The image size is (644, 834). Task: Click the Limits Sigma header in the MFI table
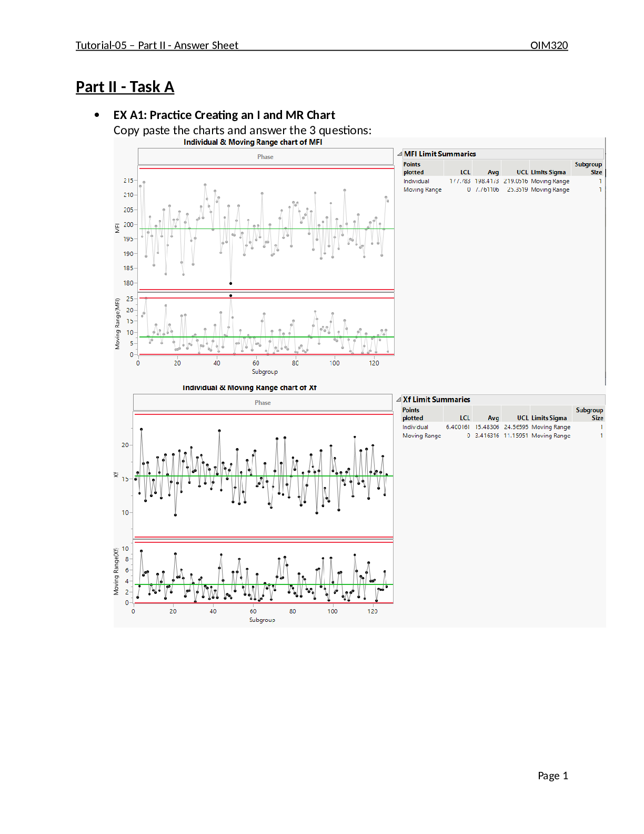click(x=548, y=172)
